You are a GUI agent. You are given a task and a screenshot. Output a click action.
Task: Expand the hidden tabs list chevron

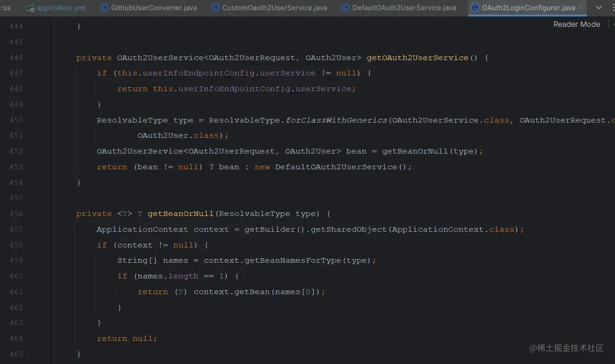pyautogui.click(x=598, y=8)
